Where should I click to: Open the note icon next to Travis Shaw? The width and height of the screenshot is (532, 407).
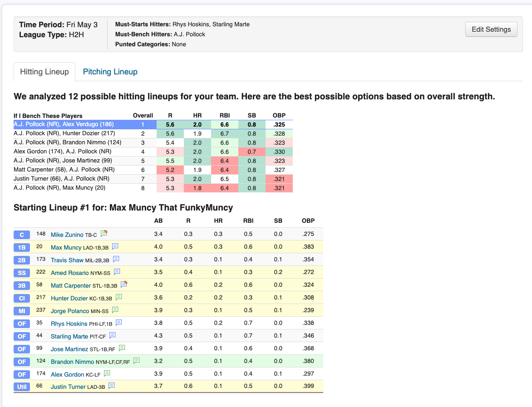[x=116, y=259]
